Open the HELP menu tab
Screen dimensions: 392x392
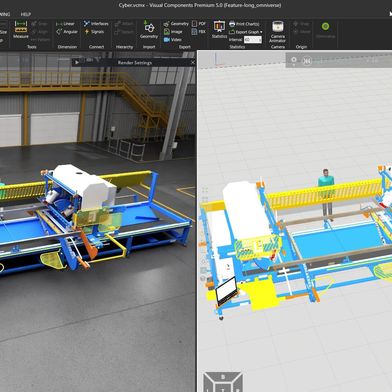click(x=26, y=14)
